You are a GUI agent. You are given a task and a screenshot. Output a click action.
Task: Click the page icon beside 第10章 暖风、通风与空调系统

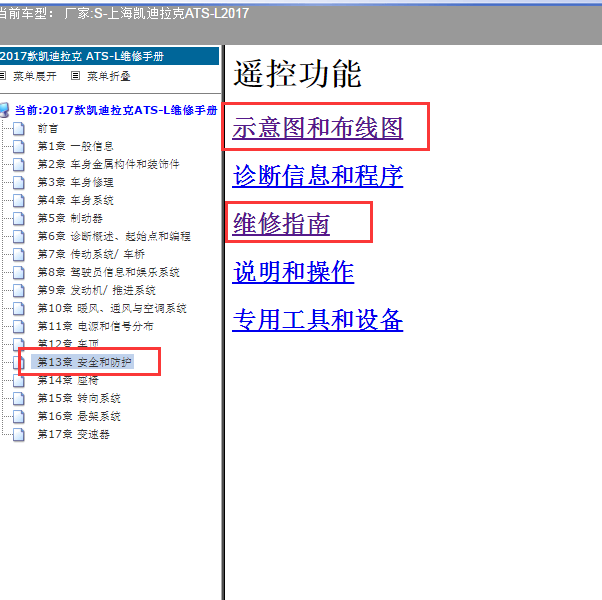[x=18, y=308]
